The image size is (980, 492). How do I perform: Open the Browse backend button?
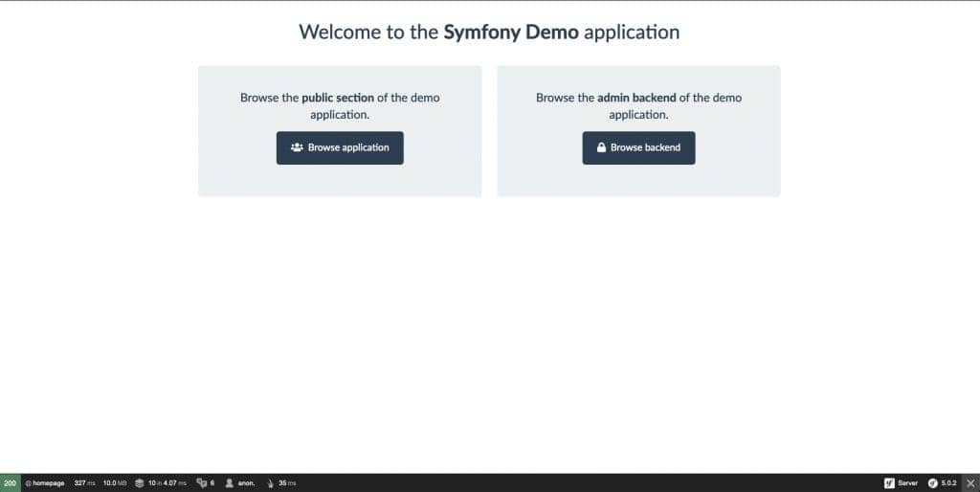pos(638,148)
